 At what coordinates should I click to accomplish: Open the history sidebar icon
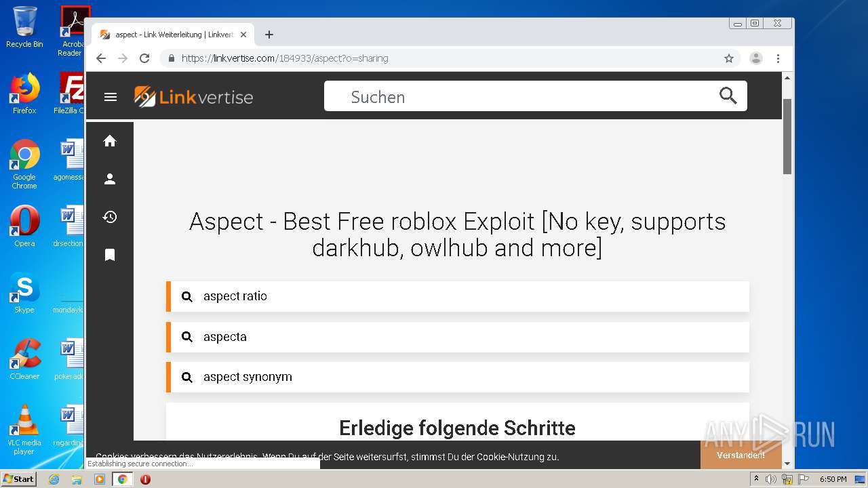coord(110,217)
